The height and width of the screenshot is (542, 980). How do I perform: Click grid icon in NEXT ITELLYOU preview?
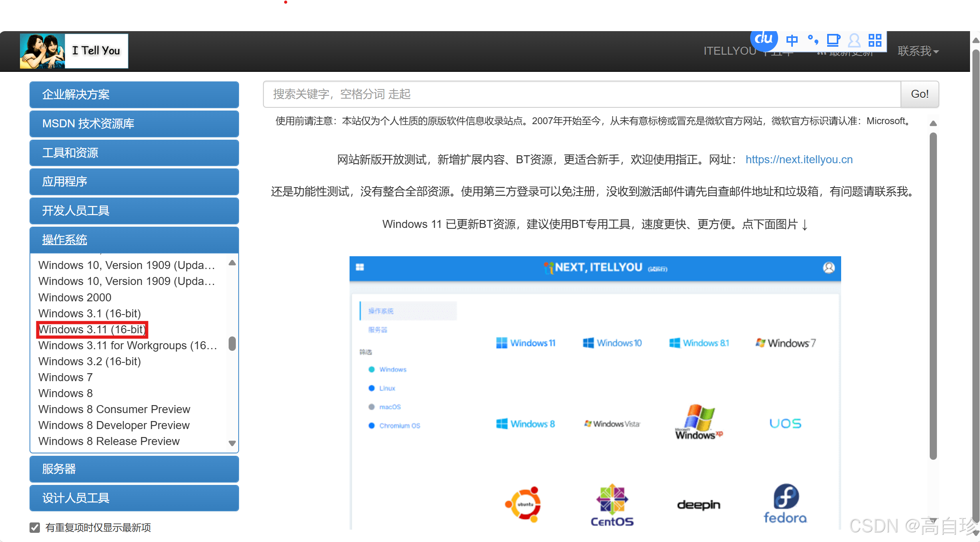[x=360, y=267]
